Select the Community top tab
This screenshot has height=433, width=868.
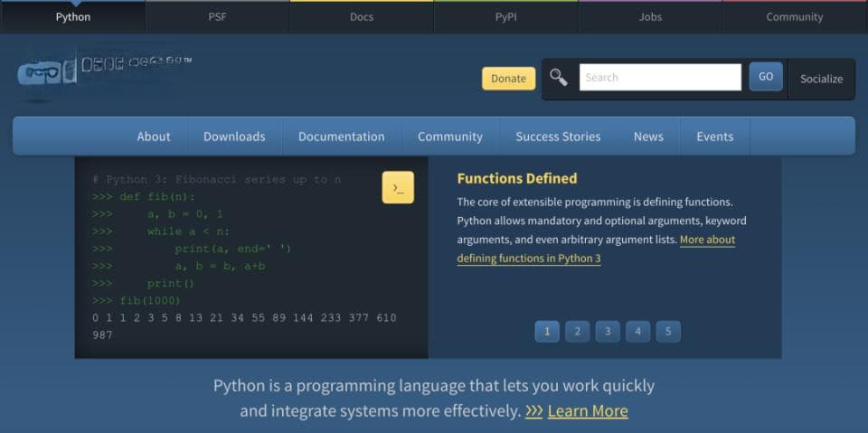[x=795, y=16]
